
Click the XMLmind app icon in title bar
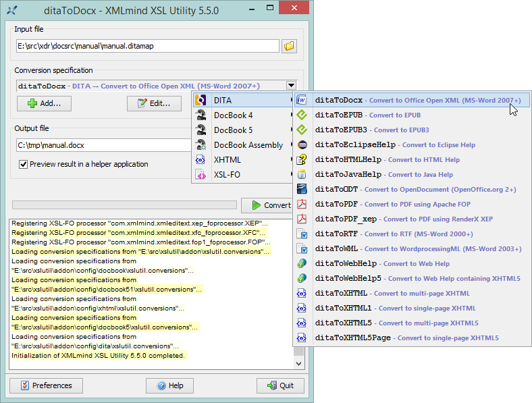[12, 10]
